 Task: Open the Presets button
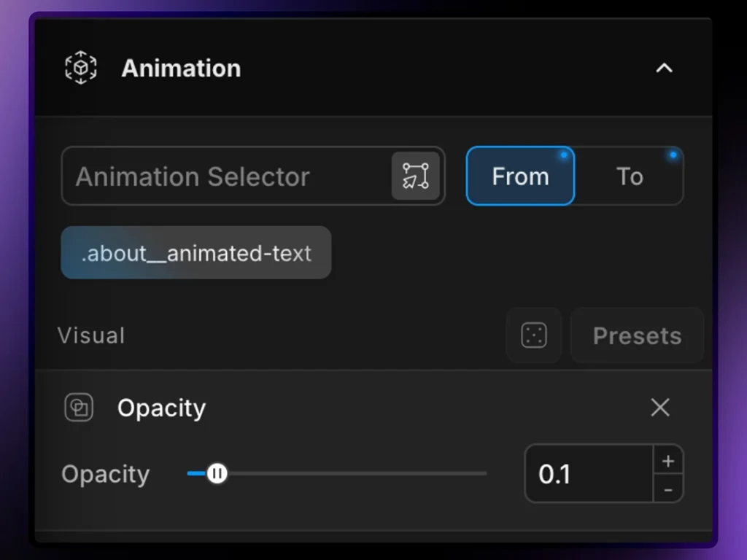pos(637,335)
